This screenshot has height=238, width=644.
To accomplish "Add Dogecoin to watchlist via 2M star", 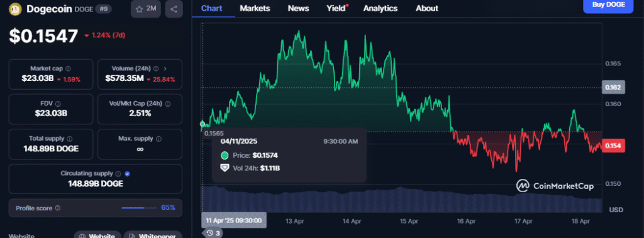I will pos(146,9).
